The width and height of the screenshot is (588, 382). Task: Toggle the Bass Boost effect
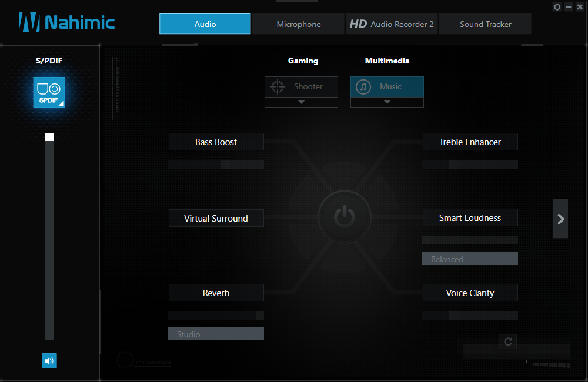216,142
